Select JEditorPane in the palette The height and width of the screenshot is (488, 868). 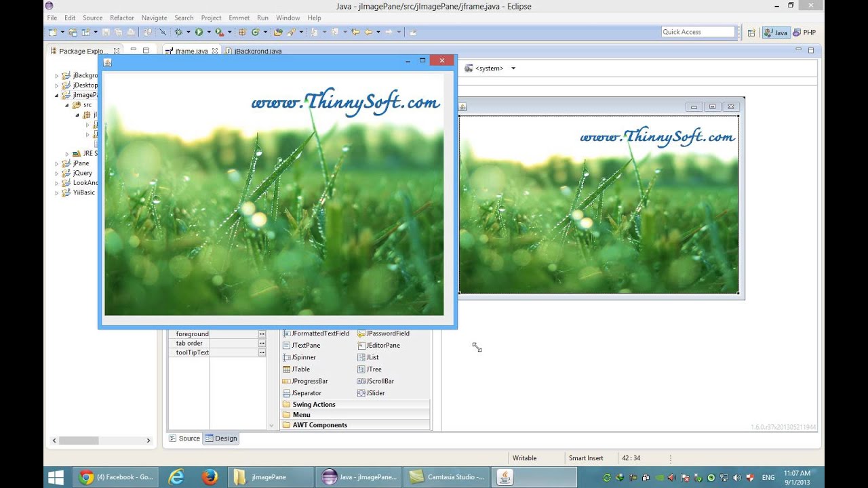378,346
